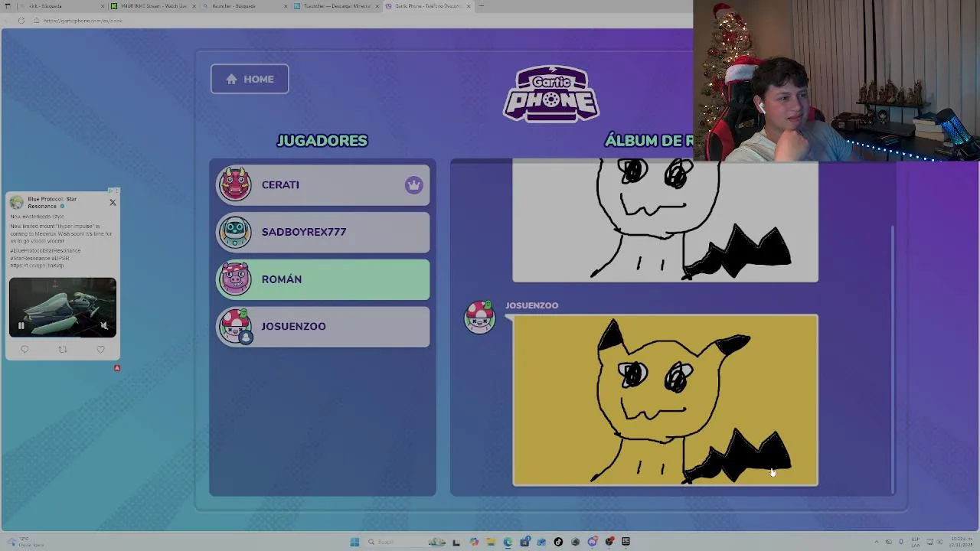
Task: Open the Windows Start menu
Action: pos(354,542)
